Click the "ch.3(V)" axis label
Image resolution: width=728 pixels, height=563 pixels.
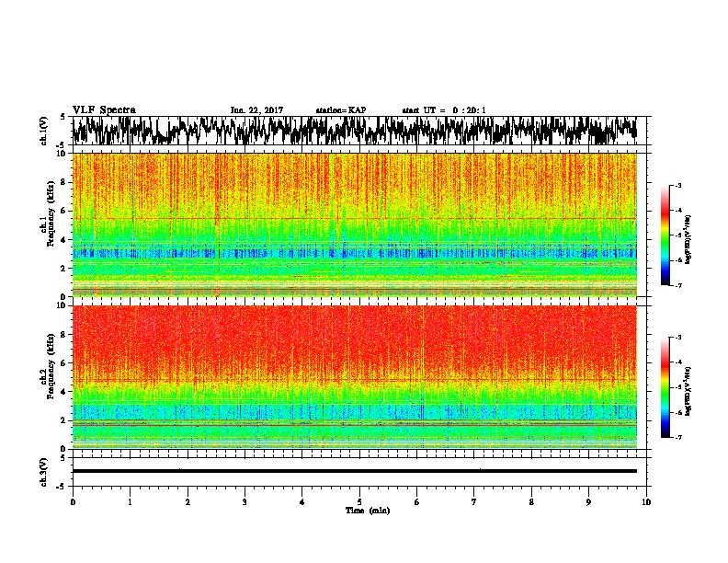tap(44, 472)
